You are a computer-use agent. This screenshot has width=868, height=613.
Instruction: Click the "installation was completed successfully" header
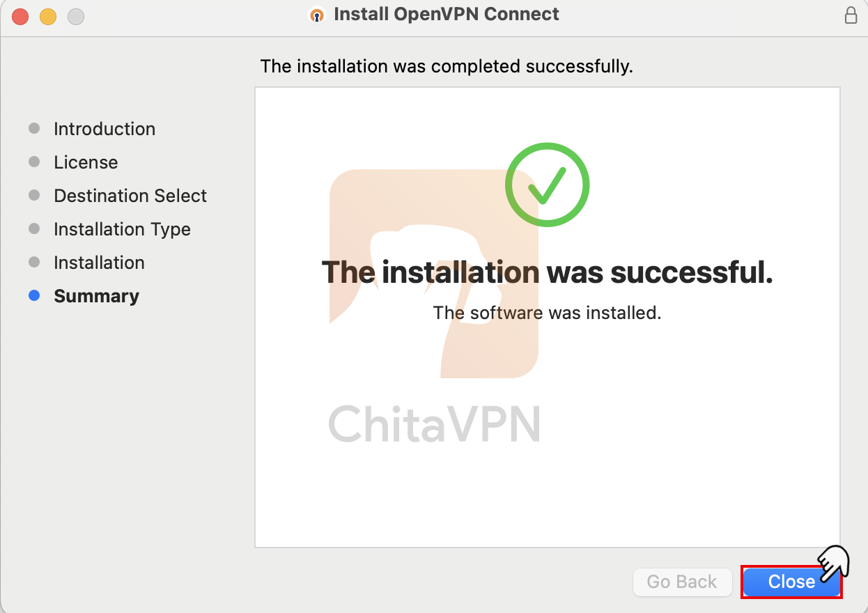tap(447, 67)
